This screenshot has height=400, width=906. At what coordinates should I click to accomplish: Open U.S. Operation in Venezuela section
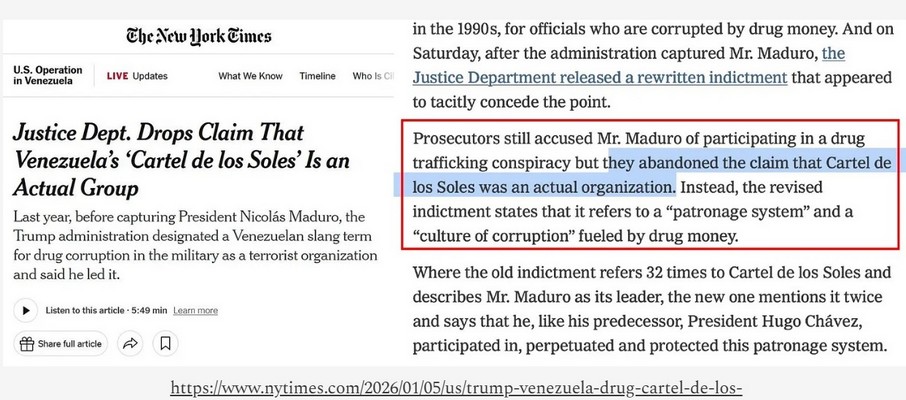pos(48,75)
